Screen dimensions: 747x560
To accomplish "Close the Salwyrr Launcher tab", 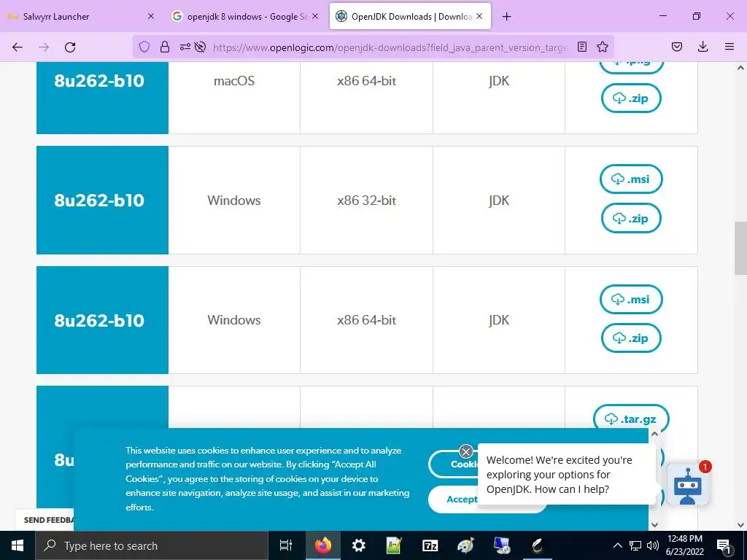I will click(150, 16).
